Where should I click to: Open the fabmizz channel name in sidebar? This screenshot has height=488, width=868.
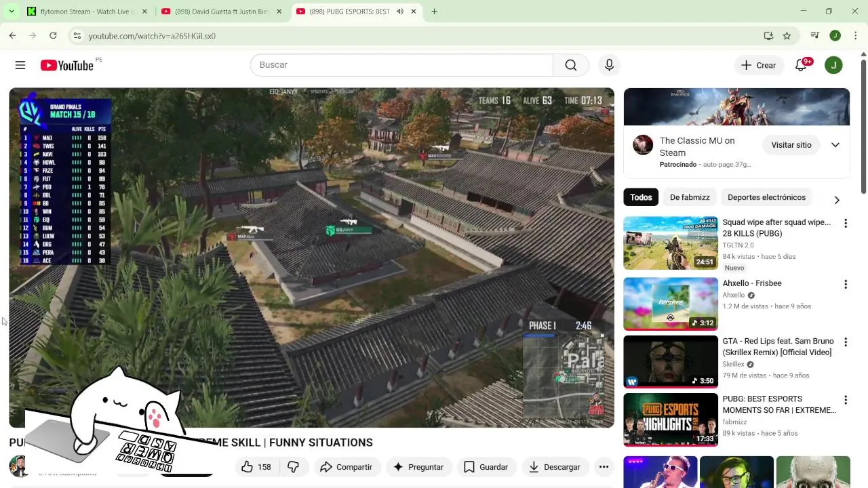734,422
